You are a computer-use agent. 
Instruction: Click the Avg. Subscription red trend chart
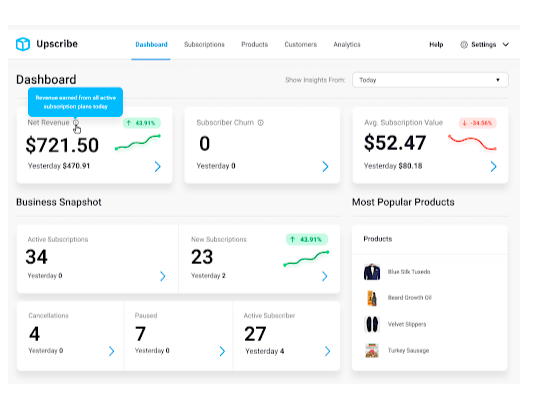pyautogui.click(x=472, y=142)
